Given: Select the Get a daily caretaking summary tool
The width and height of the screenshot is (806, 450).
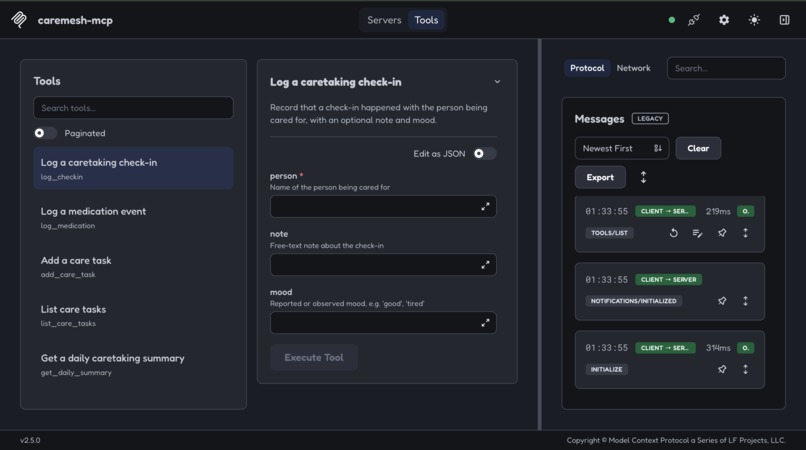Looking at the screenshot, I should (133, 364).
